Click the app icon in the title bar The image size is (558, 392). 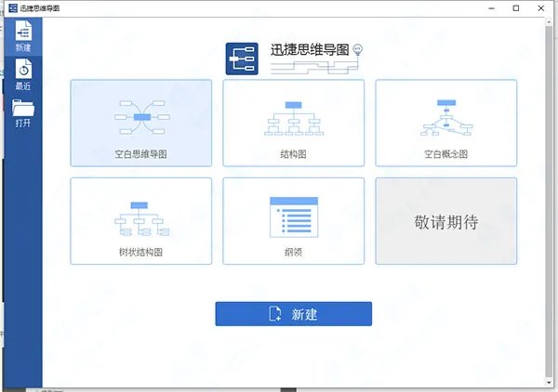(13, 7)
